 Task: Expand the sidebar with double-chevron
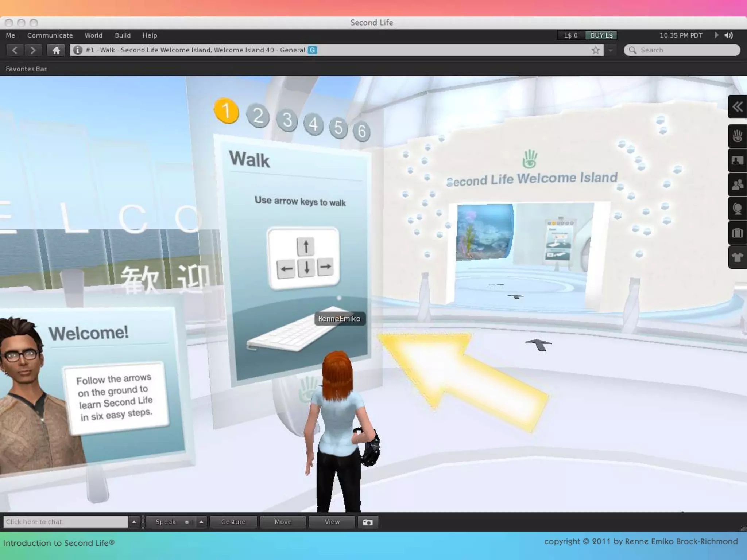click(738, 107)
